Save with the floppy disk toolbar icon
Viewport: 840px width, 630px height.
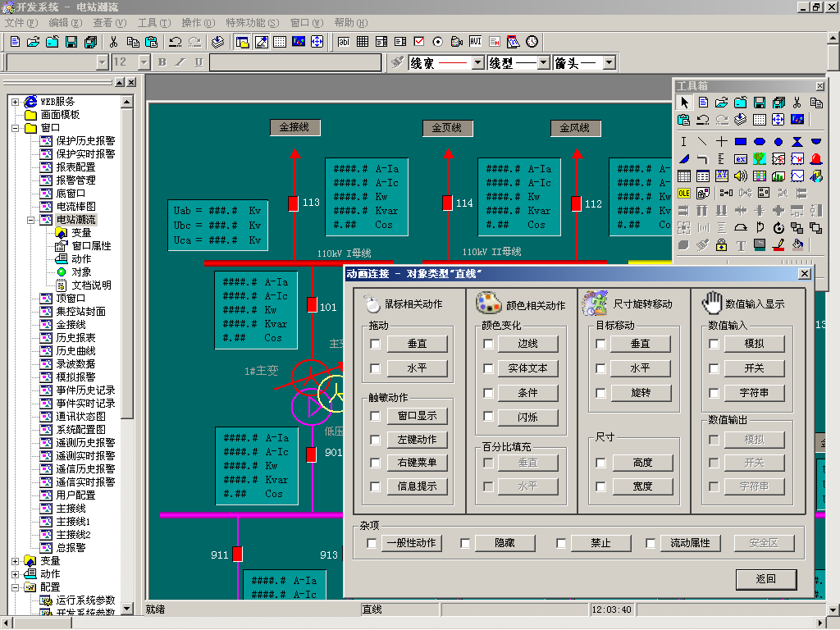point(71,42)
